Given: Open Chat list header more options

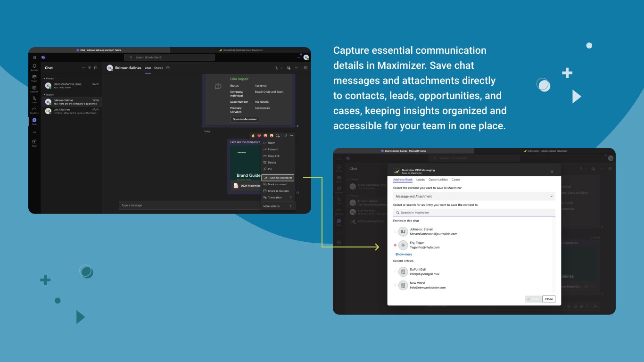Looking at the screenshot, I should click(83, 68).
